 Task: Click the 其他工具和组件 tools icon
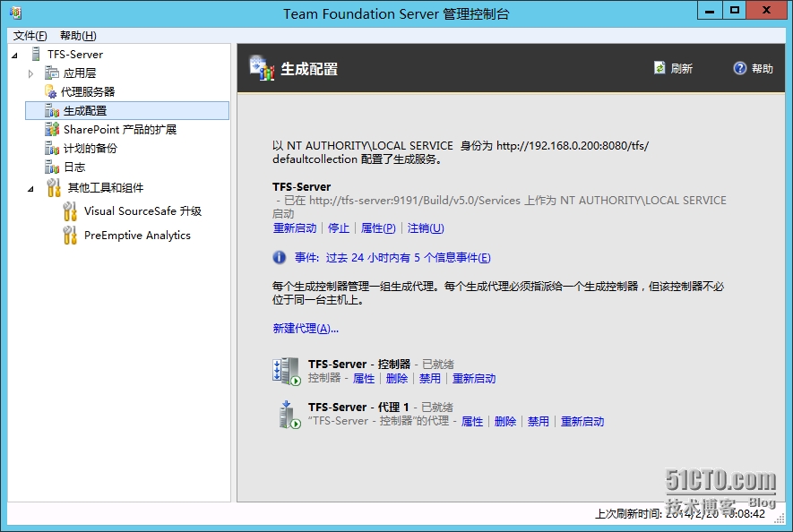(54, 187)
